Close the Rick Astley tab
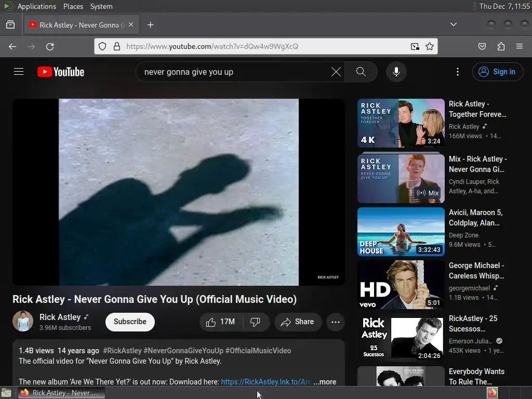 131,25
